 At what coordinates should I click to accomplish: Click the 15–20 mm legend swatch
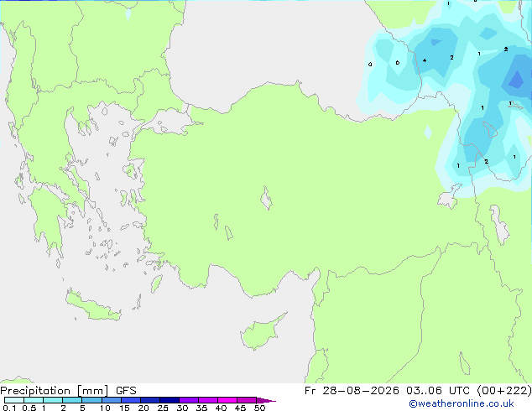point(130,400)
